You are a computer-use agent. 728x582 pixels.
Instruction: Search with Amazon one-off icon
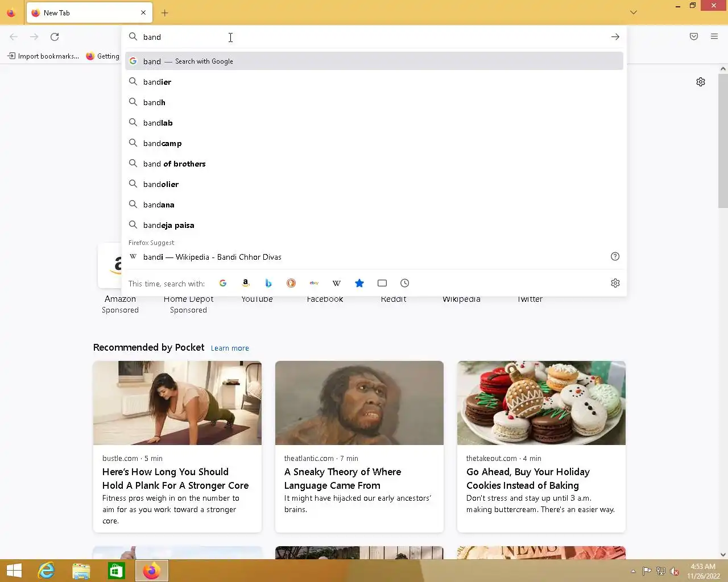point(246,283)
